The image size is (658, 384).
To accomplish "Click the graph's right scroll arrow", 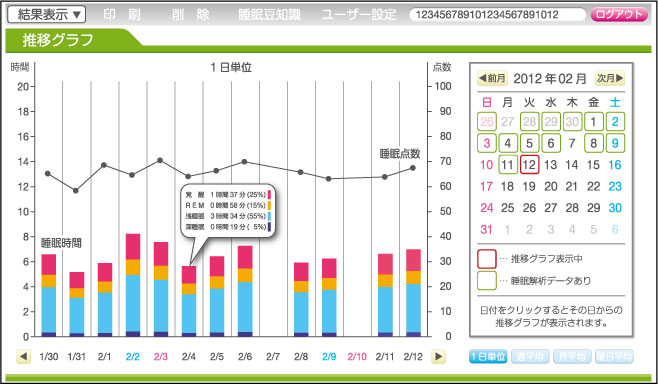I will [439, 357].
